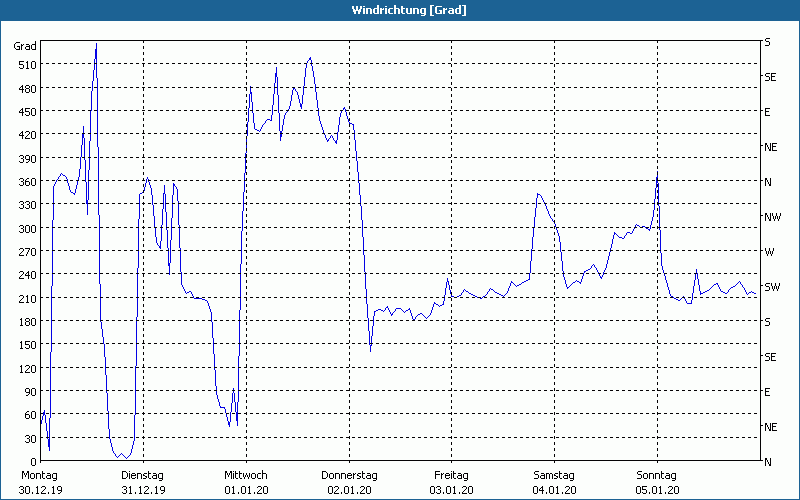
Task: Click the 90 value on the degree axis
Action: [28, 392]
